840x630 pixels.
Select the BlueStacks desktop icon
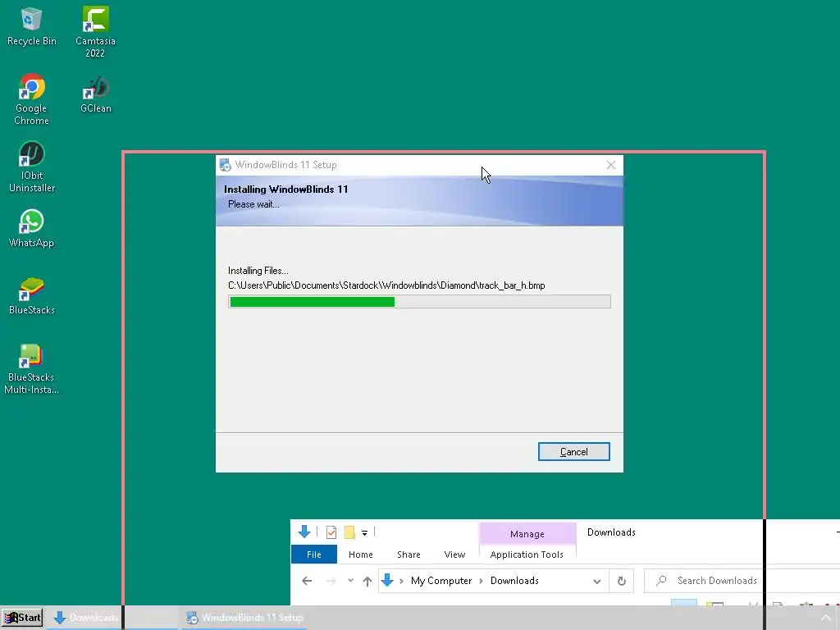point(32,296)
